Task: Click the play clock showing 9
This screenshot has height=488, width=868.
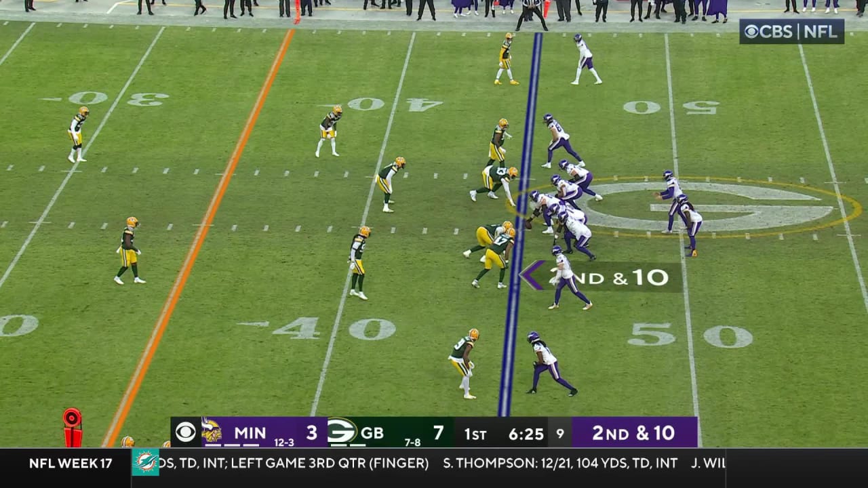Action: coord(559,434)
